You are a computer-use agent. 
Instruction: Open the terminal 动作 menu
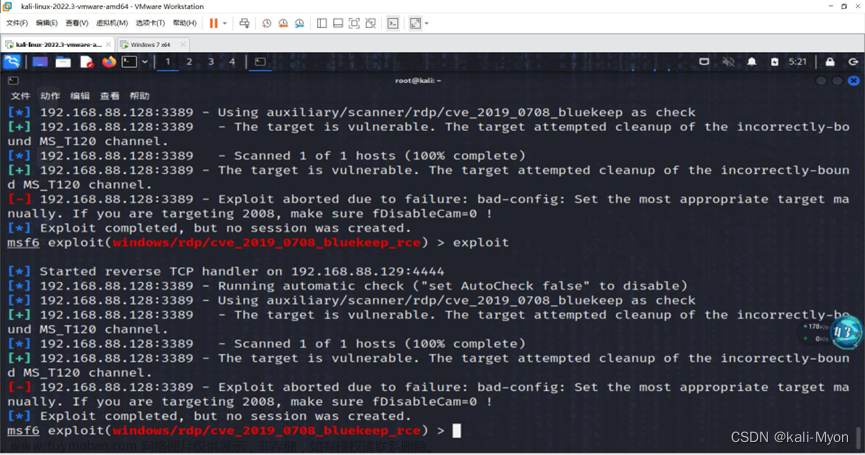click(50, 96)
